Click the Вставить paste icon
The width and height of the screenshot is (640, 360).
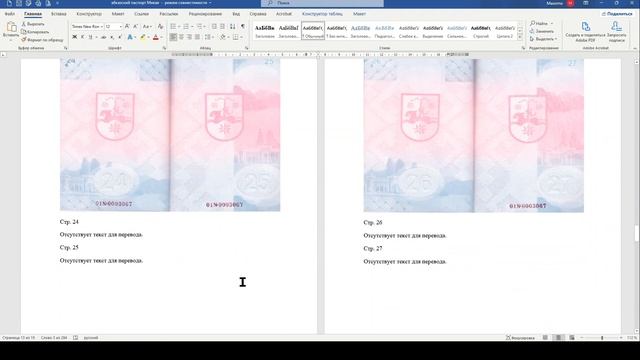coord(11,27)
